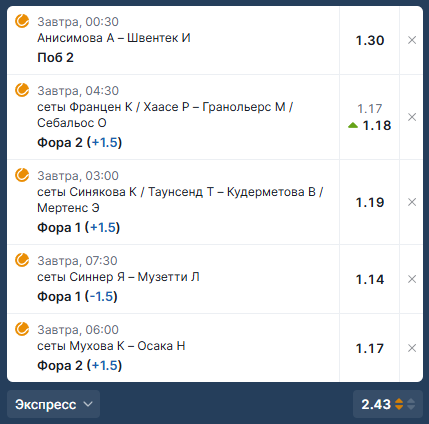Click the total odds 2.43 field
The width and height of the screenshot is (429, 424).
[x=388, y=404]
